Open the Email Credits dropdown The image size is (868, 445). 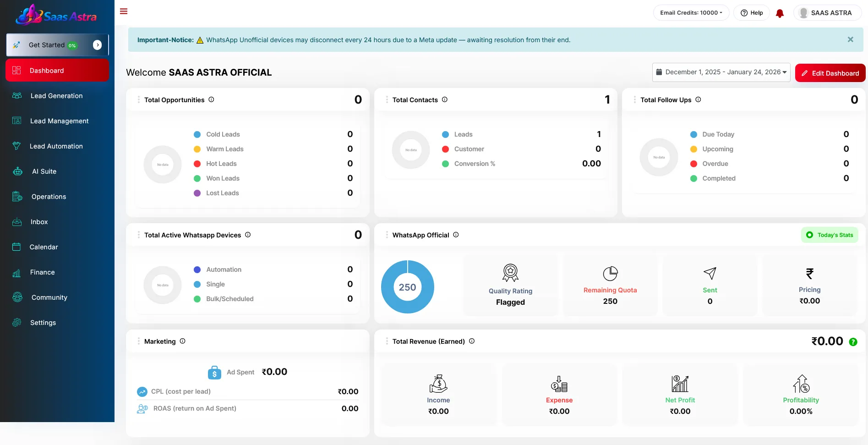pos(691,13)
